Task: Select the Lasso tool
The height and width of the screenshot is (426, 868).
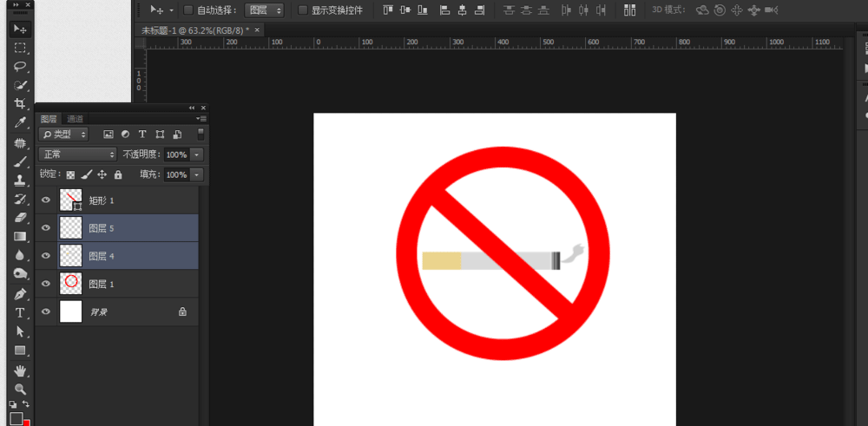Action: (20, 66)
